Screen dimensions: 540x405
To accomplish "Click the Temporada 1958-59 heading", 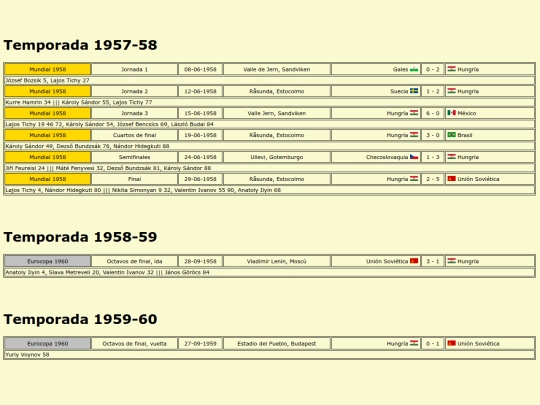I will pyautogui.click(x=80, y=237).
